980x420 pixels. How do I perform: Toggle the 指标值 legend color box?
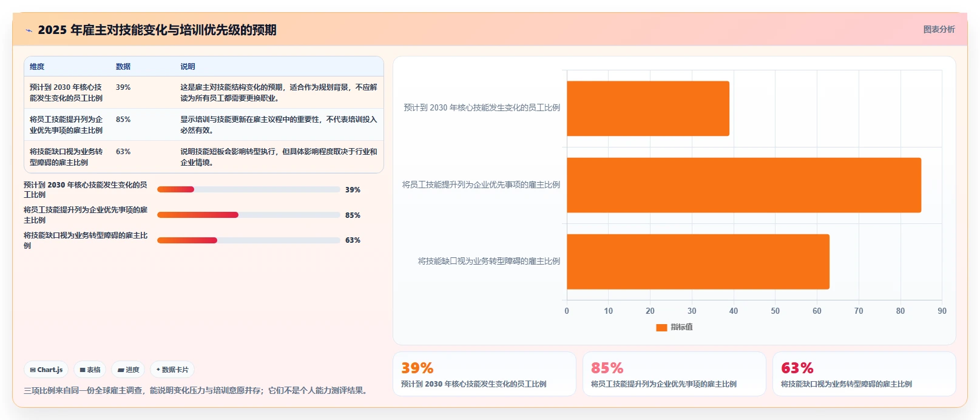(661, 327)
